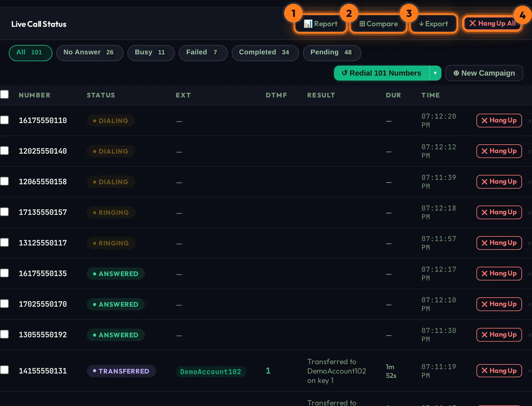Screen dimensions: 532x406
Task: Open the Report button
Action: [x=321, y=24]
